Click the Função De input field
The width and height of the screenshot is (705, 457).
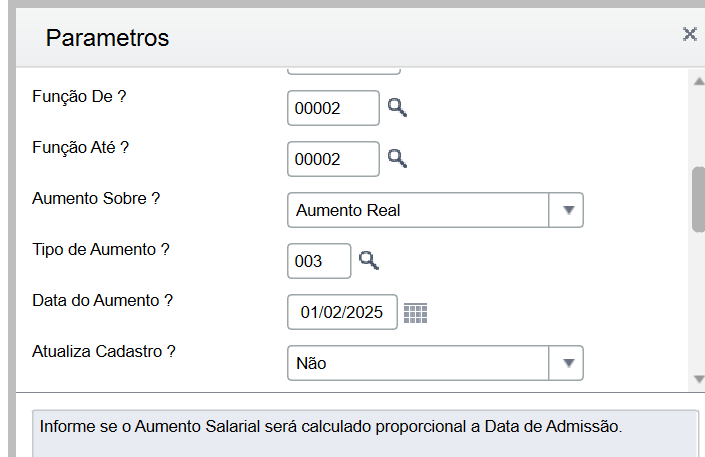point(332,108)
